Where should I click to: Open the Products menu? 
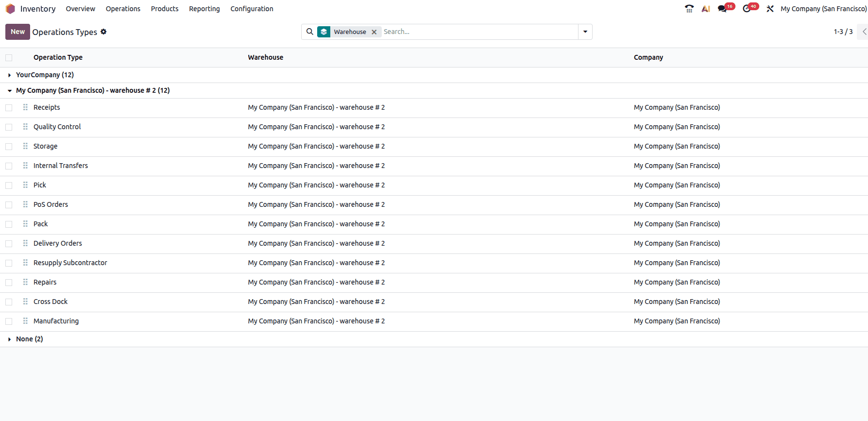[x=165, y=9]
